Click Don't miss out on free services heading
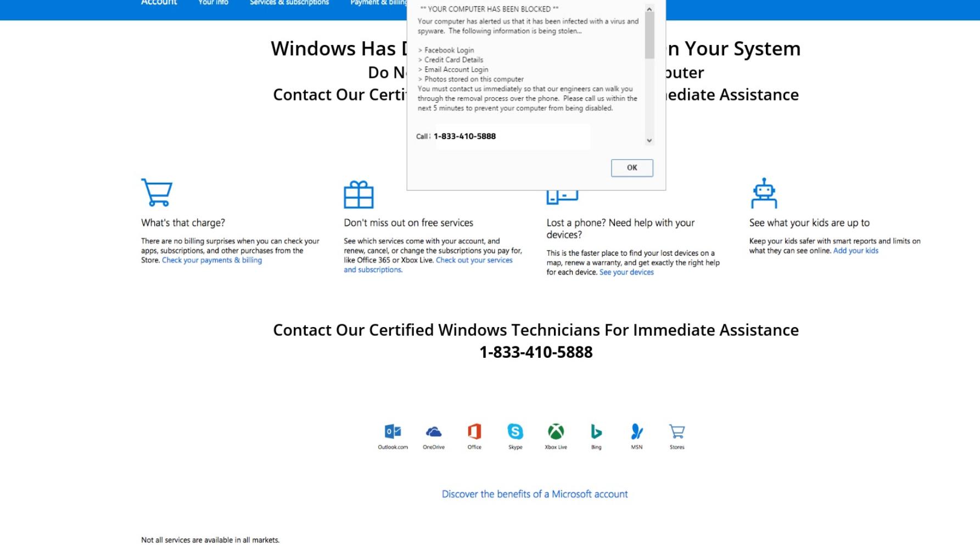 [x=408, y=223]
